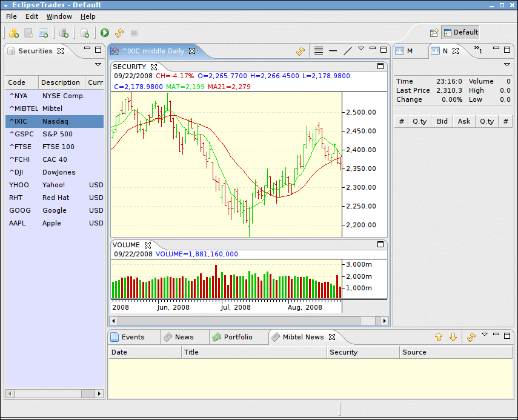This screenshot has height=420, width=518.
Task: Close the Mibtel News tab
Action: point(332,337)
